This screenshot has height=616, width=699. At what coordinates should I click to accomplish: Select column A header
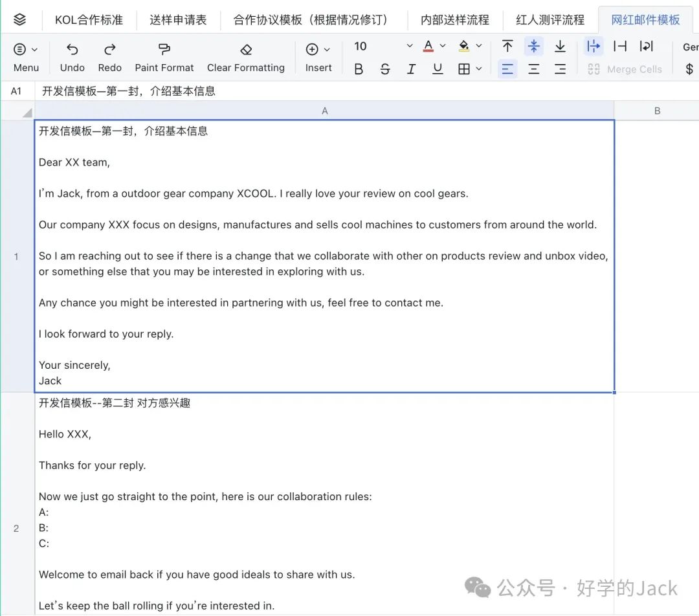[x=324, y=111]
